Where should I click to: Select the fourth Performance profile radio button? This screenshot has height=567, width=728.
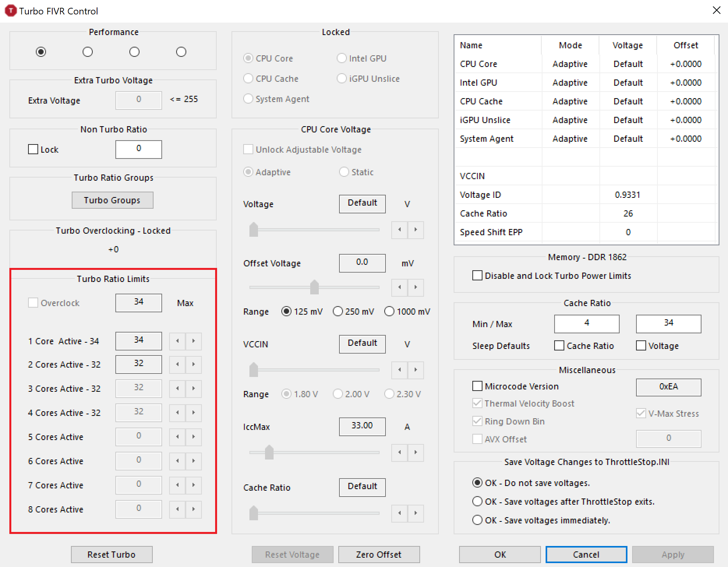[181, 52]
